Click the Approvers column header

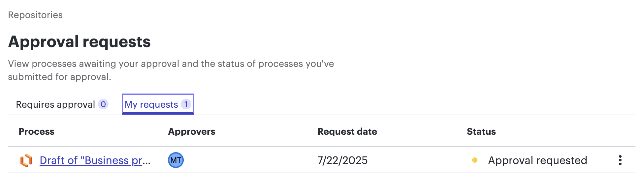(x=191, y=131)
